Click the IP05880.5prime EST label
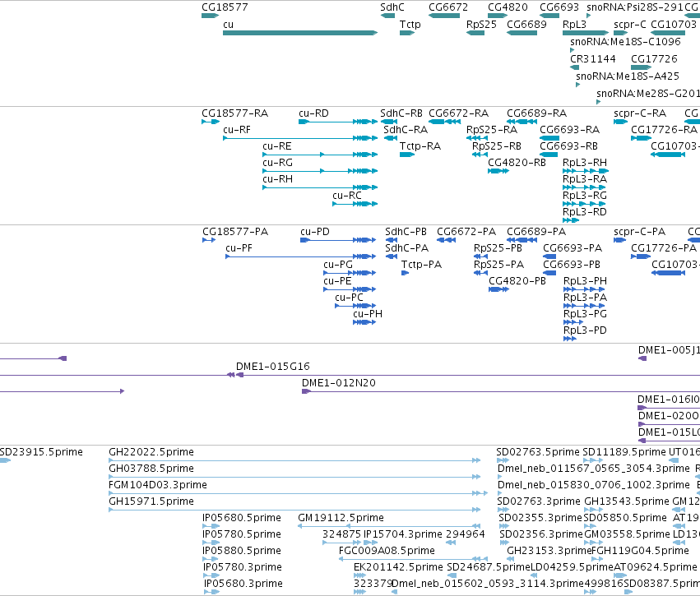Screen dimensions: 700x596 (242, 551)
